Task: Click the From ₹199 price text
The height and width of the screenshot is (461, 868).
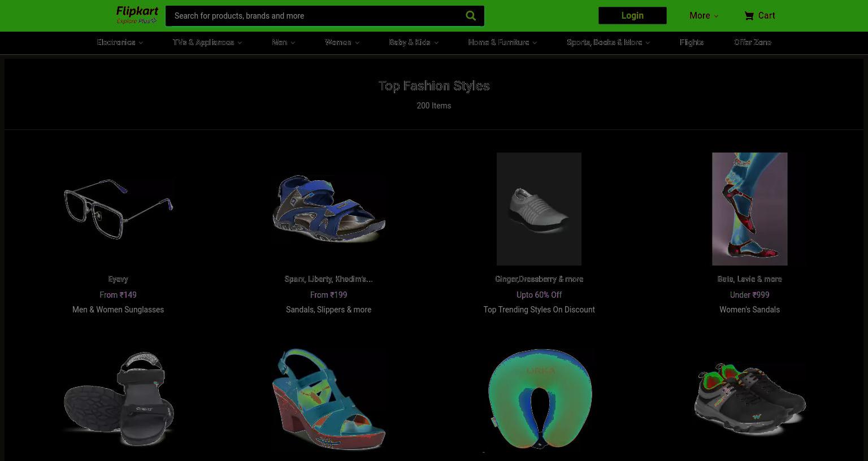Action: point(328,295)
